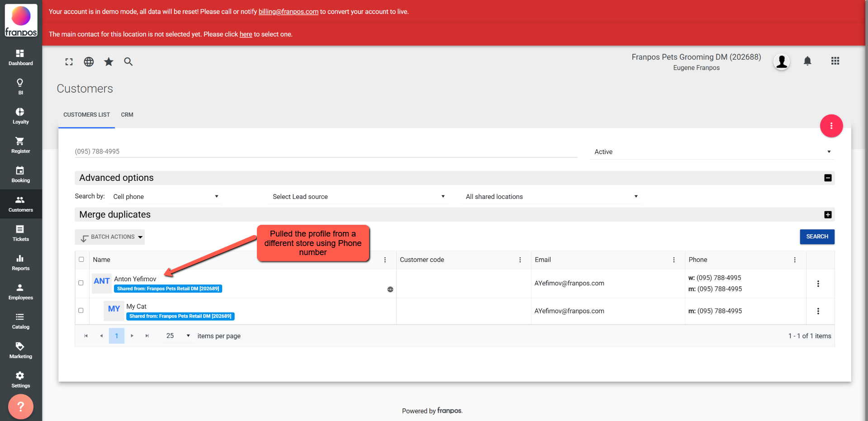Image resolution: width=868 pixels, height=421 pixels.
Task: Click the franpos logo
Action: (x=21, y=21)
